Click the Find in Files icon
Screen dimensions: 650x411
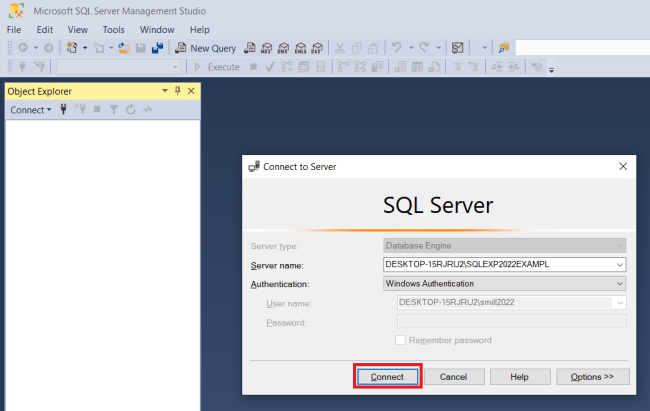coord(504,48)
